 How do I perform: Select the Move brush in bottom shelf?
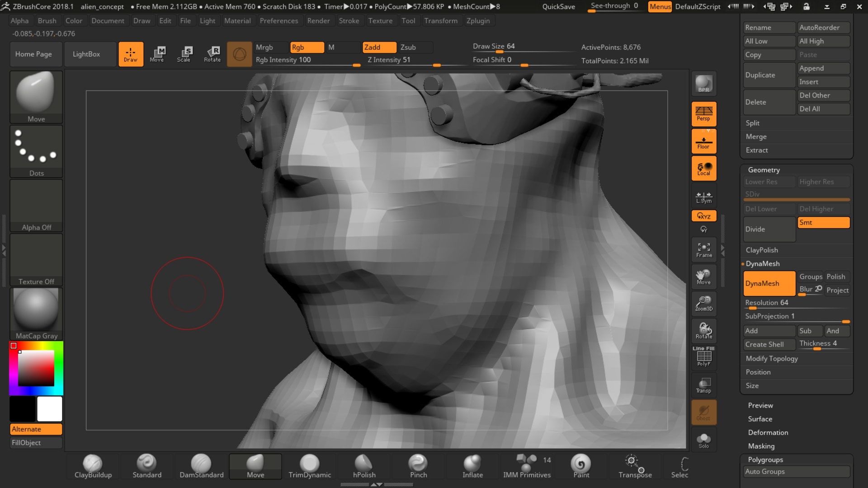click(255, 466)
